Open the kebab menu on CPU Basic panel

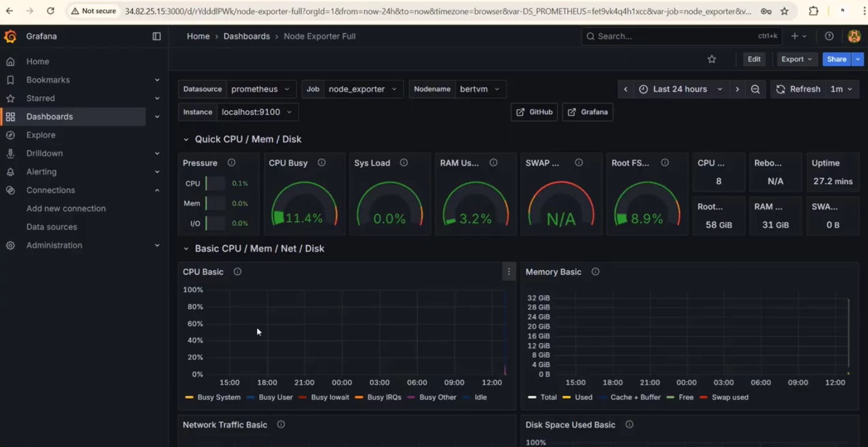pyautogui.click(x=509, y=271)
